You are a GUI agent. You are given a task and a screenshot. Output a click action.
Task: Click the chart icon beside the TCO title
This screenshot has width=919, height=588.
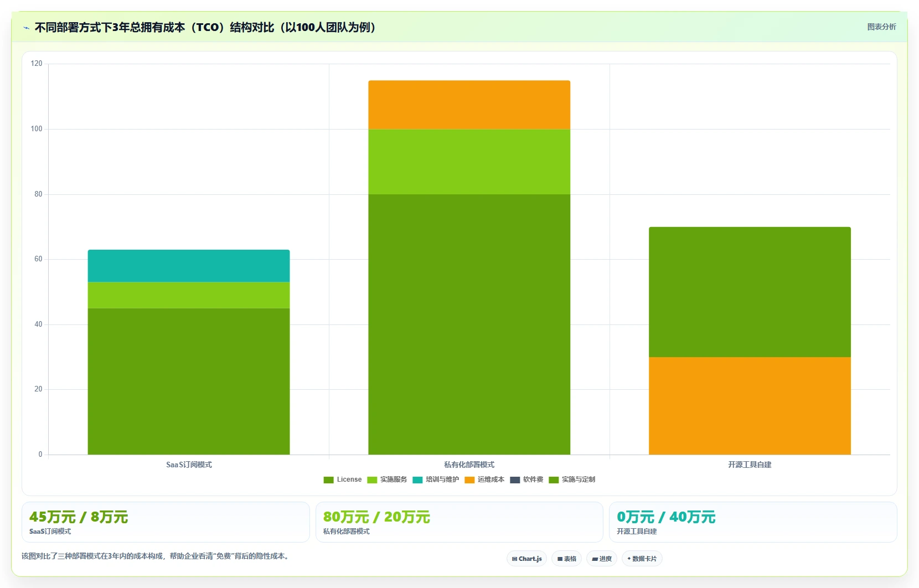pos(26,28)
